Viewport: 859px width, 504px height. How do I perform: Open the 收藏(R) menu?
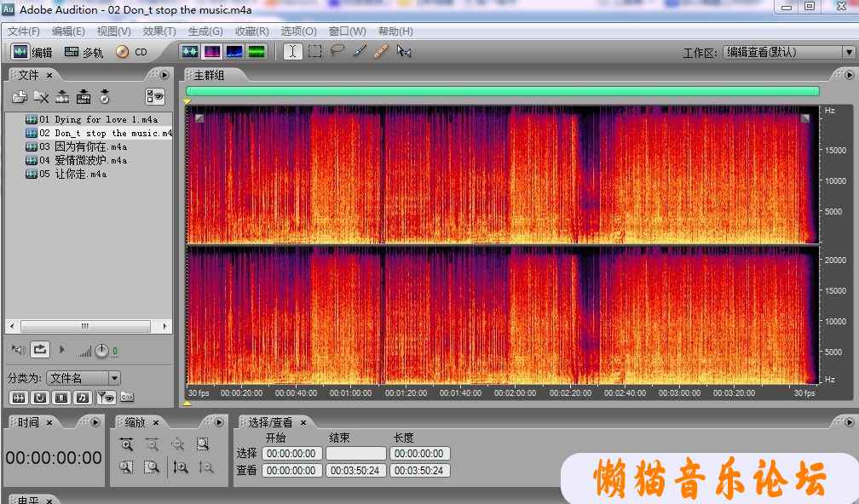pos(252,31)
